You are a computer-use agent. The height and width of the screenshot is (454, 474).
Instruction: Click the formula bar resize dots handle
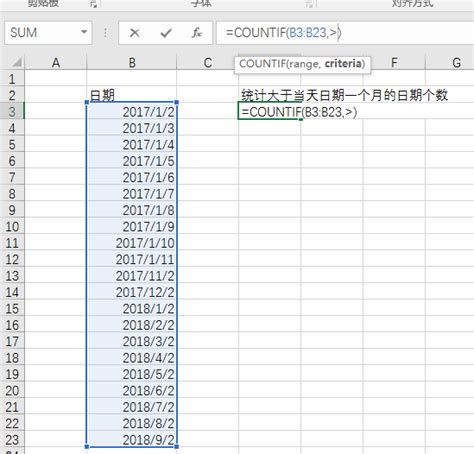[x=105, y=33]
